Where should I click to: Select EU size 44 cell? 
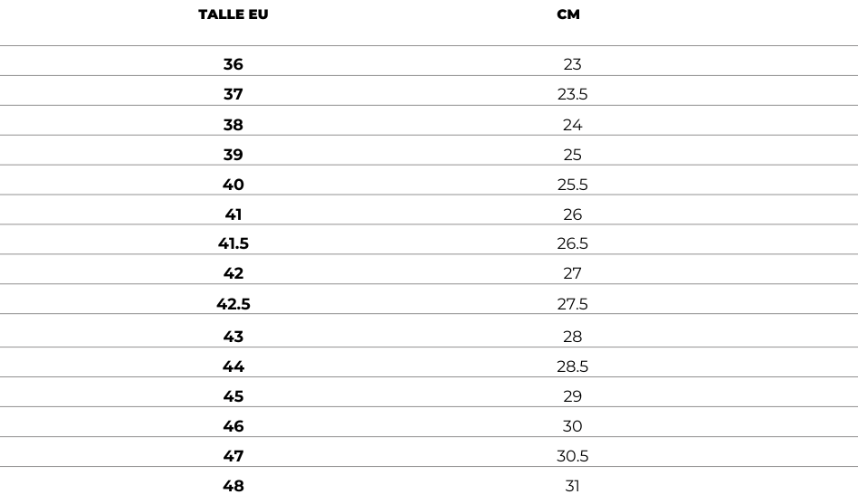coord(234,366)
